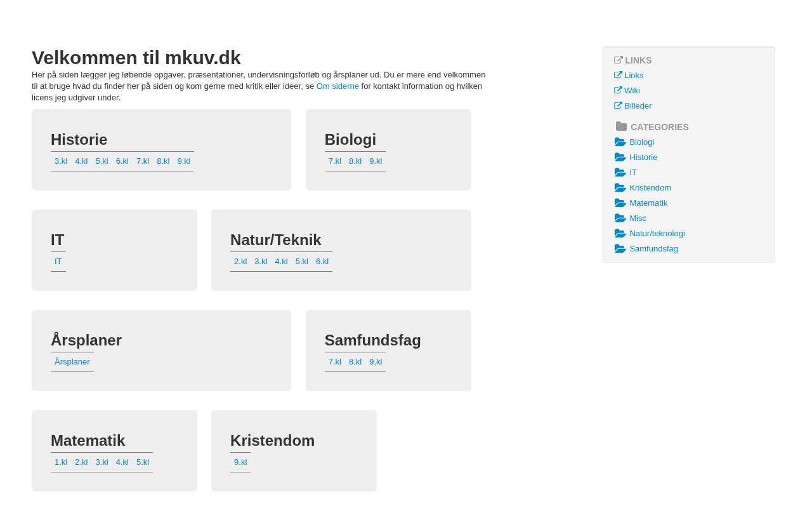Open the IT link in IT card
812x508 pixels.
click(58, 262)
